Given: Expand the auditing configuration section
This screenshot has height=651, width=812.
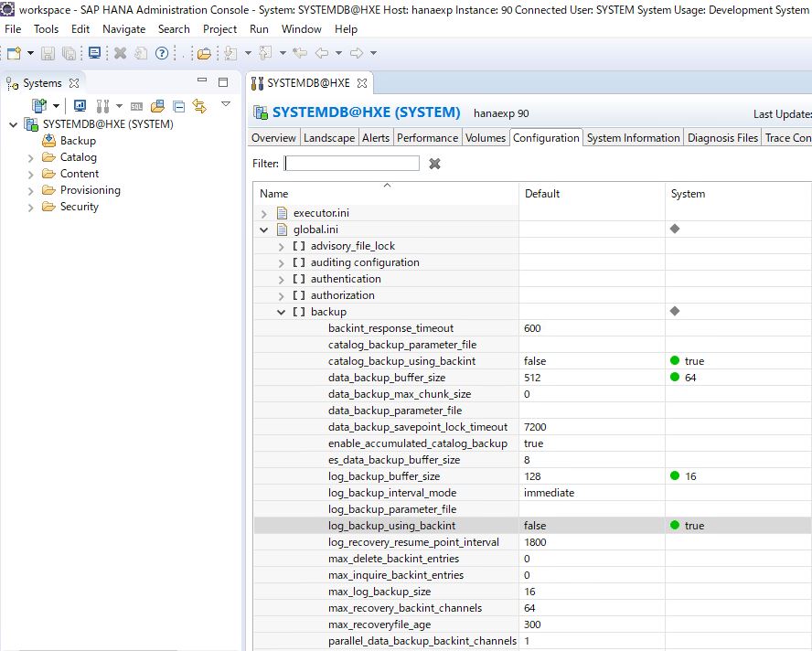Looking at the screenshot, I should click(282, 263).
